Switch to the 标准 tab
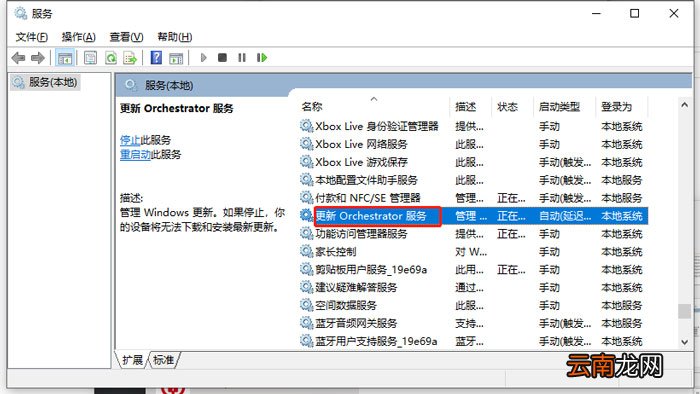Screen dimensions: 700x394 tap(163, 360)
